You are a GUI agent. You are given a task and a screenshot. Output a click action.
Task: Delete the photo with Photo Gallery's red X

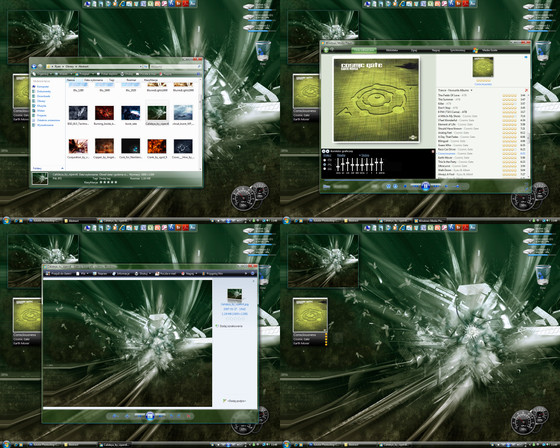[x=189, y=416]
